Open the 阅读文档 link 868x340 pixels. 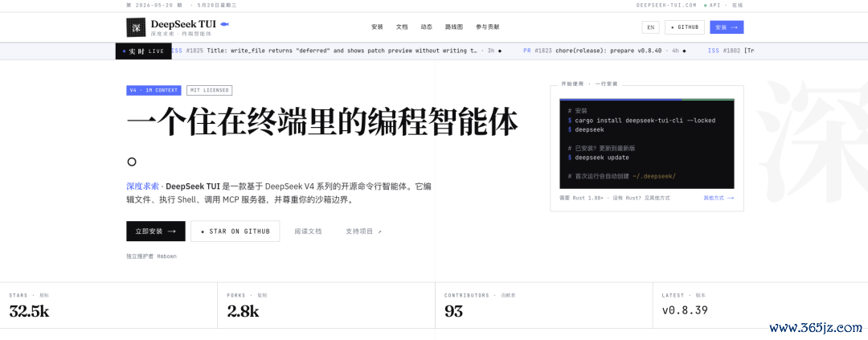(x=308, y=231)
